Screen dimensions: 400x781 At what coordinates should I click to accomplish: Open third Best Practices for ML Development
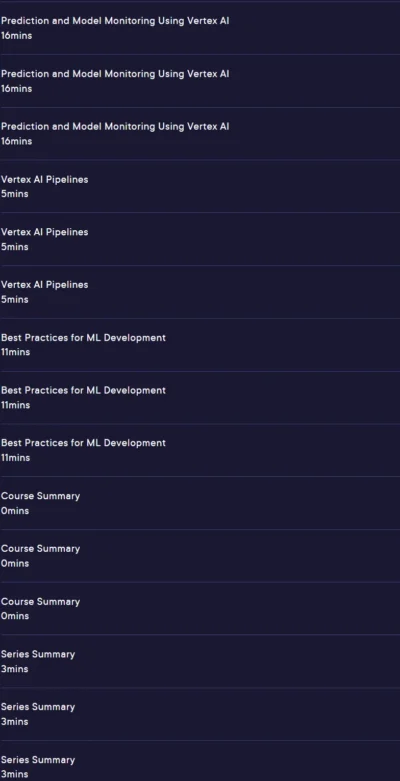[200, 450]
